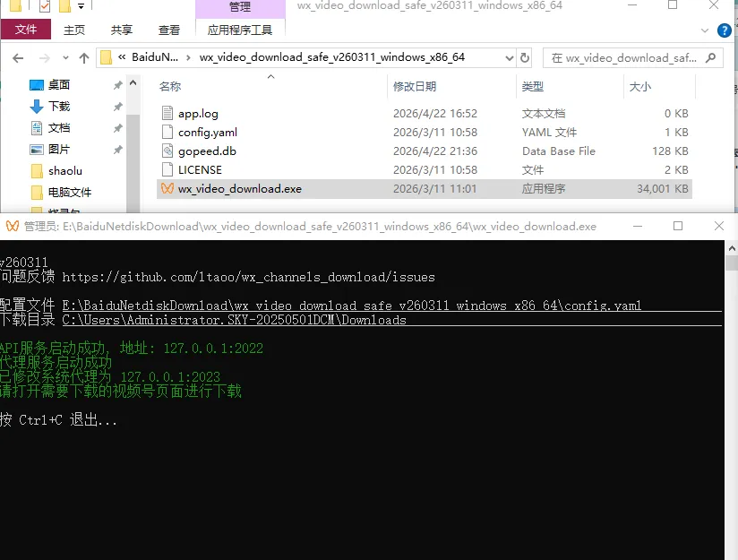The image size is (738, 560).
Task: Expand the ribbon chevron
Action: (705, 30)
